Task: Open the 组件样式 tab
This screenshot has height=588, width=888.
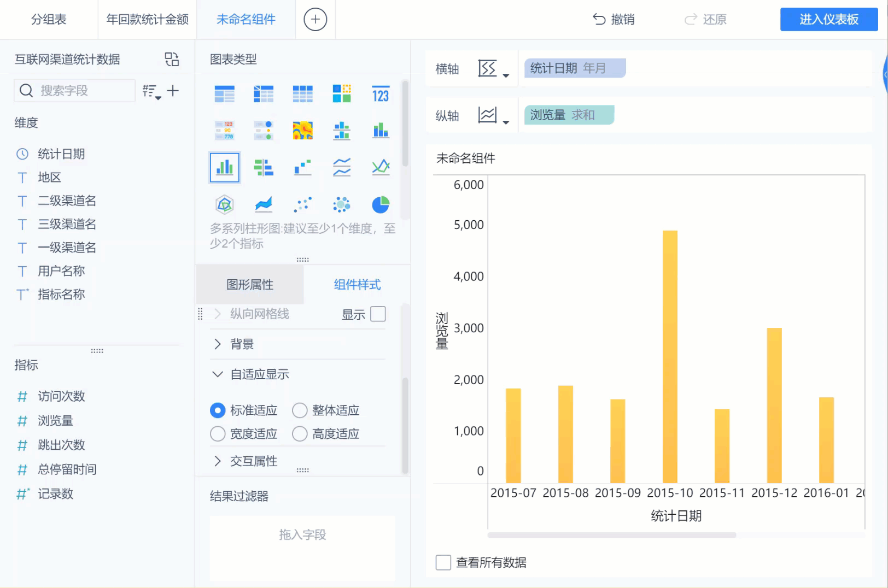Action: coord(357,285)
